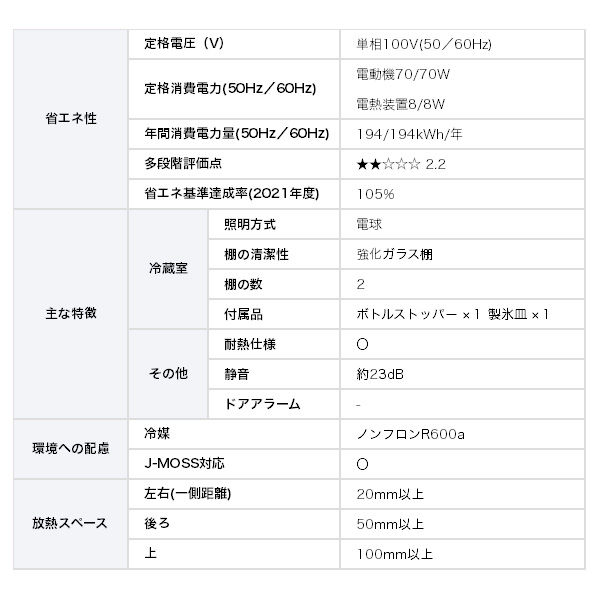Click the ノンフロンR600a refrigerant value
The image size is (600, 600).
[411, 434]
